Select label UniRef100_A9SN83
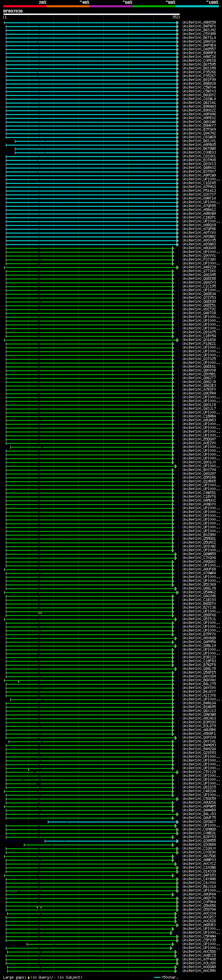This screenshot has height=980, width=222. [x=199, y=244]
